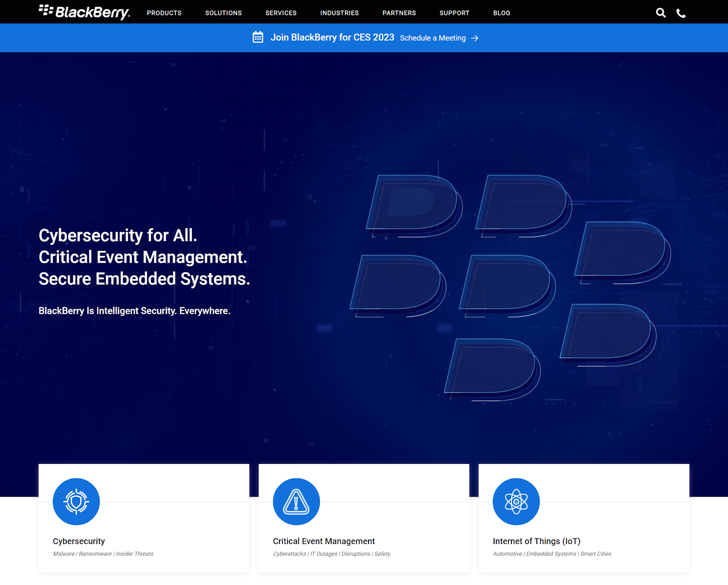Open the Cybersecurity card title
The width and height of the screenshot is (728, 585).
(x=79, y=541)
